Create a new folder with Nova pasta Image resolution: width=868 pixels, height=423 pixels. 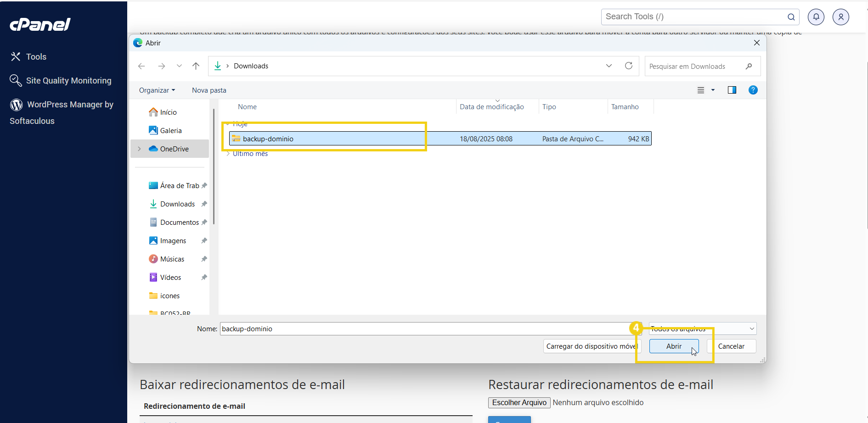[x=209, y=90]
